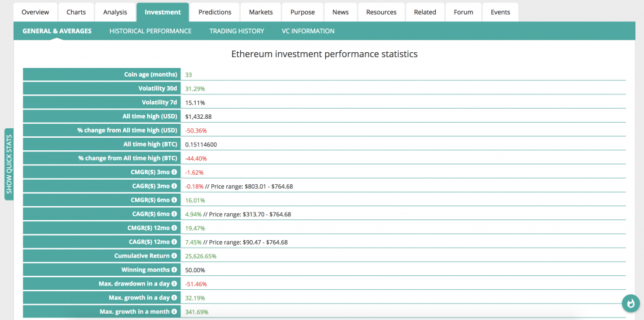Switch to the Trading History sub-tab
The image size is (644, 320).
coord(236,31)
